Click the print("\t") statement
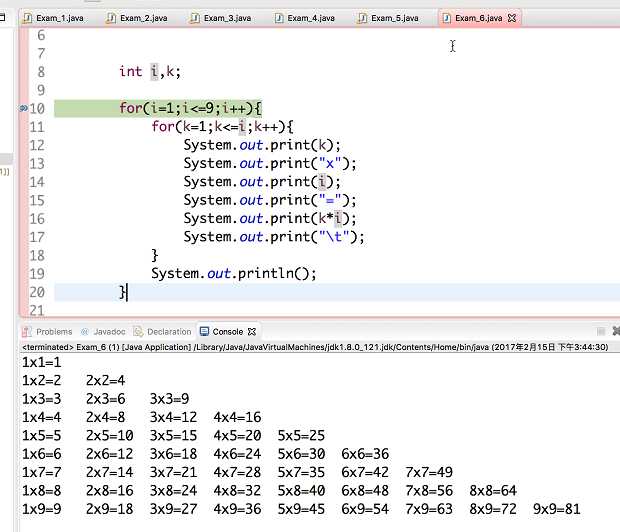Screen dimensions: 620x532 tap(274, 237)
